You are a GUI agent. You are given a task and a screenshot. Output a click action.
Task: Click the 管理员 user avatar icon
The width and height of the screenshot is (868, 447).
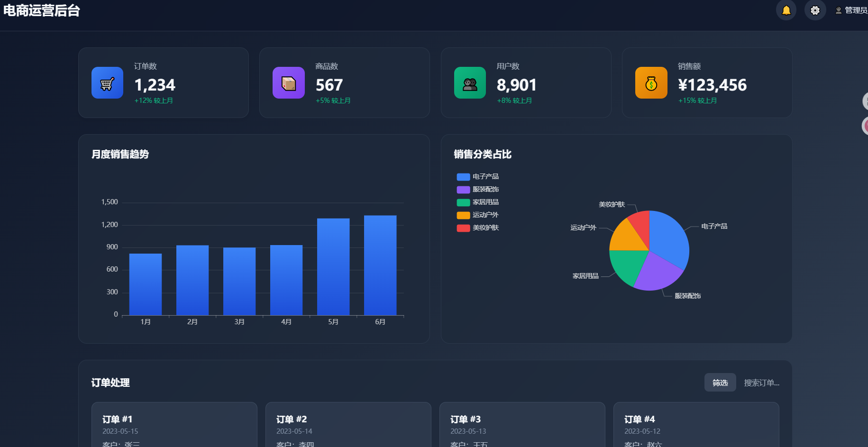coord(839,10)
